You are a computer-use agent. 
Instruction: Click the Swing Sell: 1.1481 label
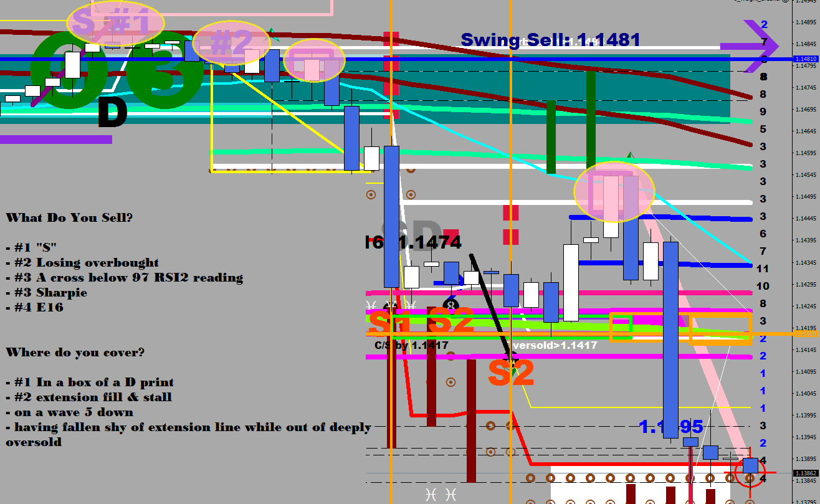coord(550,40)
